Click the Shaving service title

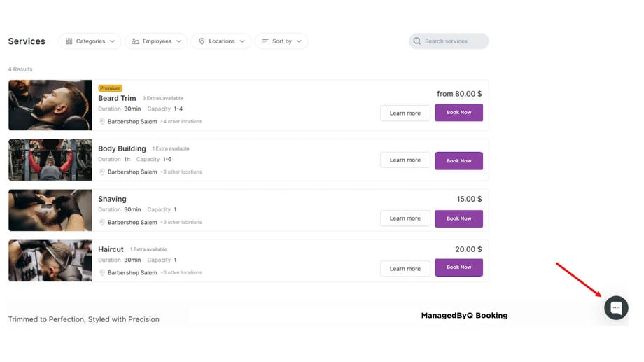coord(112,199)
